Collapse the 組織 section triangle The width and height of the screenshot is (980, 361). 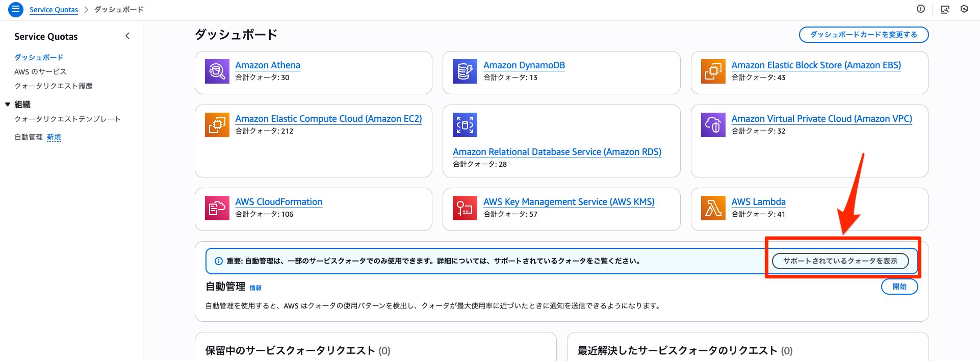click(x=8, y=105)
